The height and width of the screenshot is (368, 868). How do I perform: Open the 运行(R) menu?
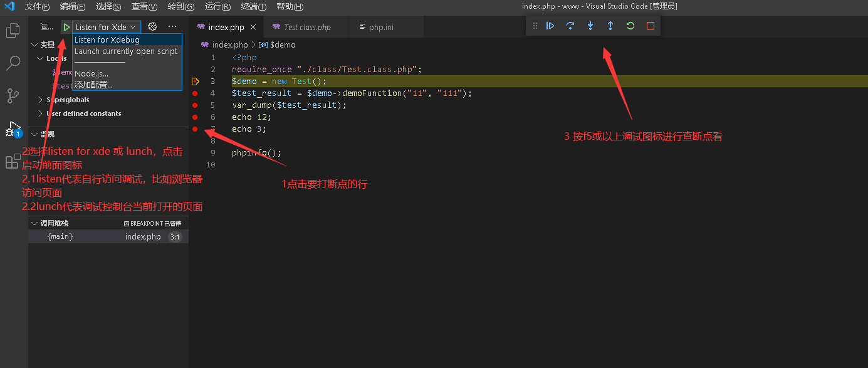pyautogui.click(x=217, y=6)
